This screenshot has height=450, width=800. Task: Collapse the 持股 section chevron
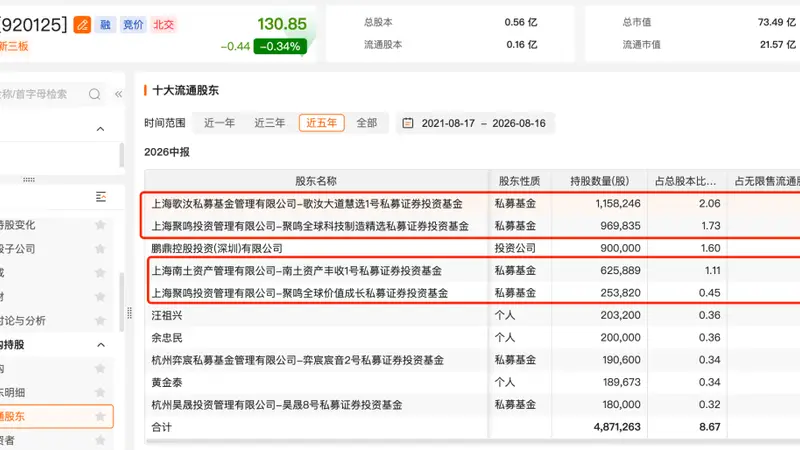point(101,345)
